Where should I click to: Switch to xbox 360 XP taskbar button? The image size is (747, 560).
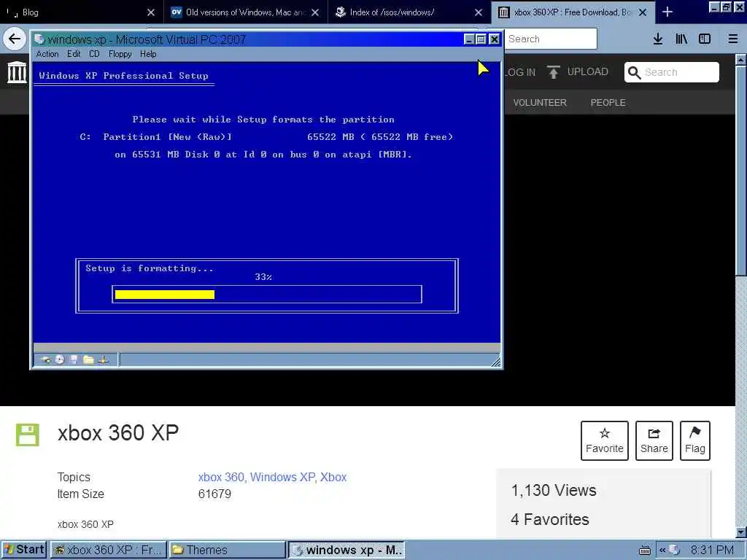(108, 550)
